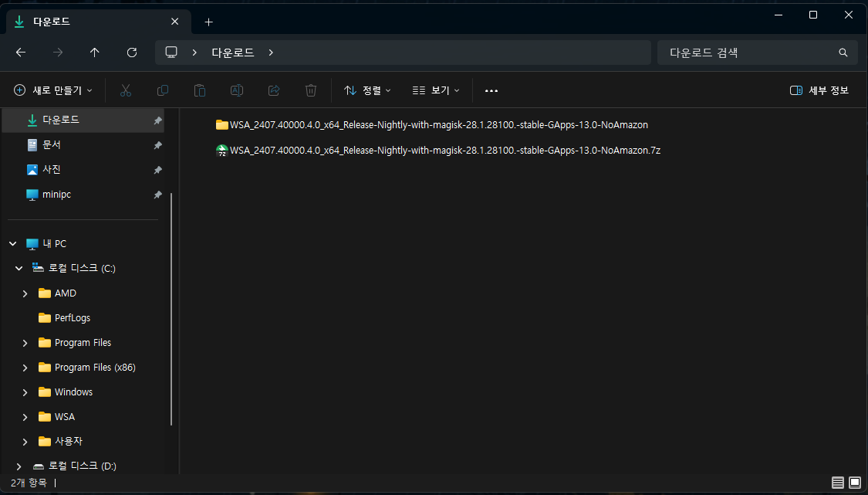
Task: Click the Copy icon in toolbar
Action: point(163,90)
